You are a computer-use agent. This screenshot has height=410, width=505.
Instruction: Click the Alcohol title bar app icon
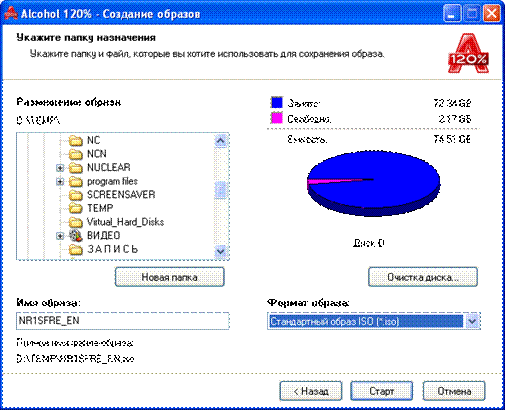[x=11, y=13]
